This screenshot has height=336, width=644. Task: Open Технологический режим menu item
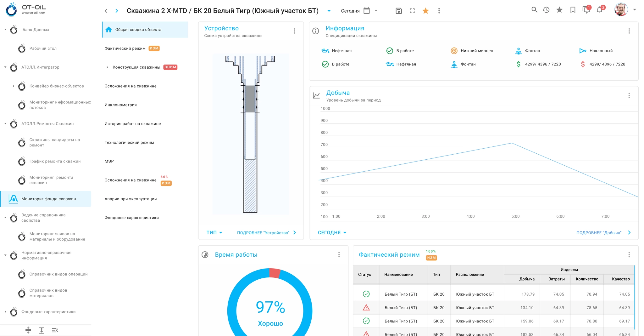tap(129, 142)
